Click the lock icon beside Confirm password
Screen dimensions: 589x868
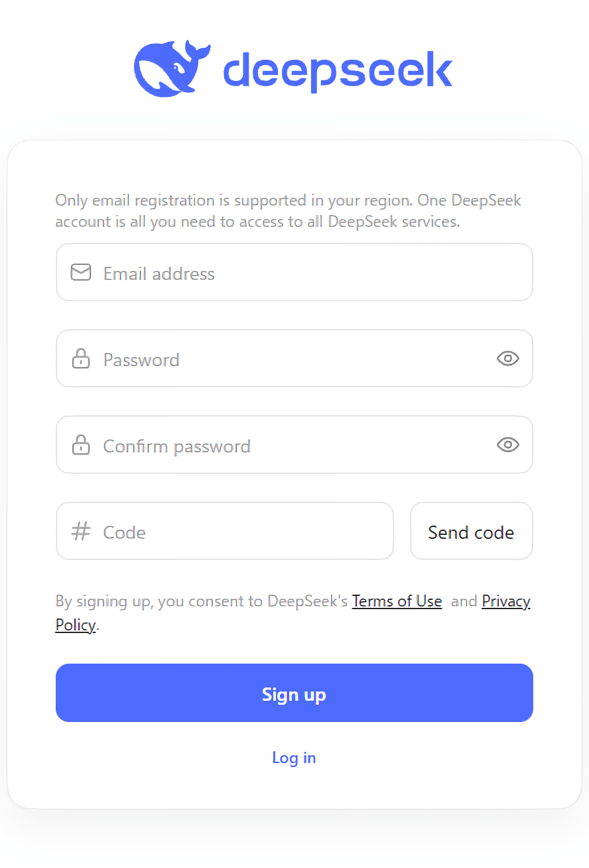[81, 445]
